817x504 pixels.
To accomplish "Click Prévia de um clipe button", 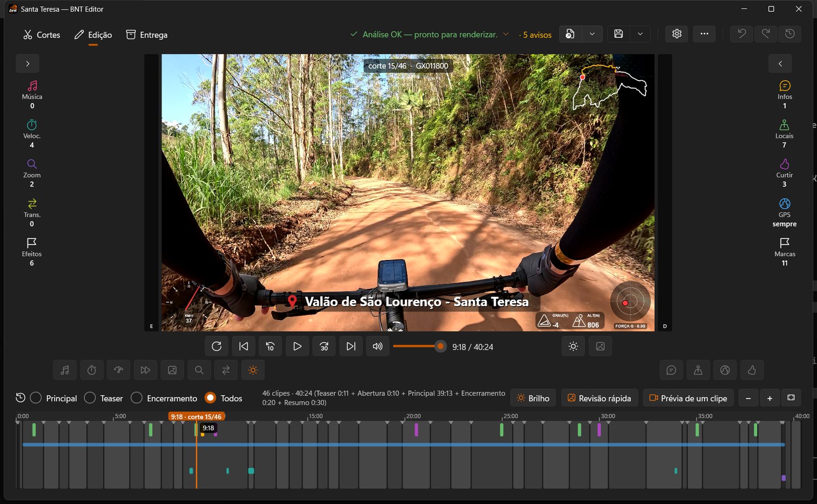I will 688,398.
